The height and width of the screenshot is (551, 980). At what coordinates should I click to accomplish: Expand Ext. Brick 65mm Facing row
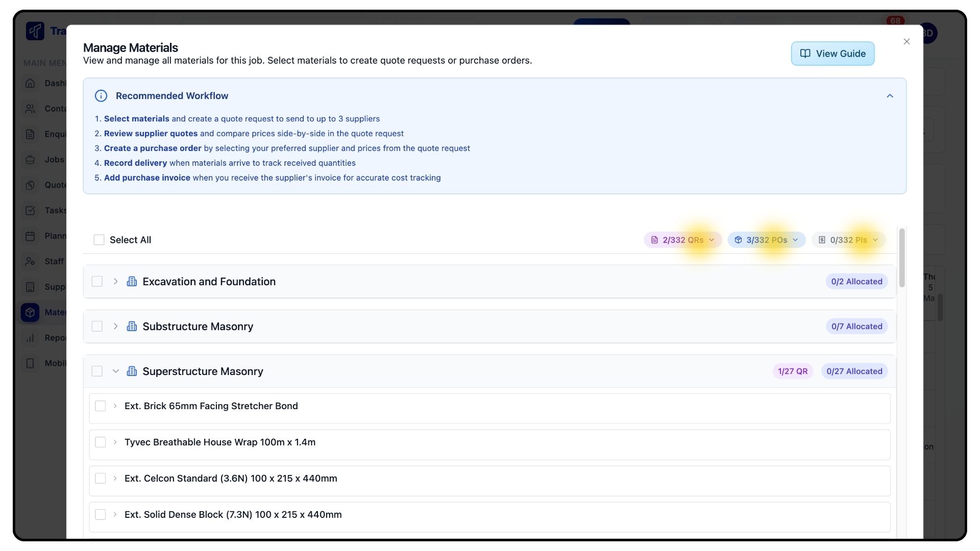[x=115, y=406]
